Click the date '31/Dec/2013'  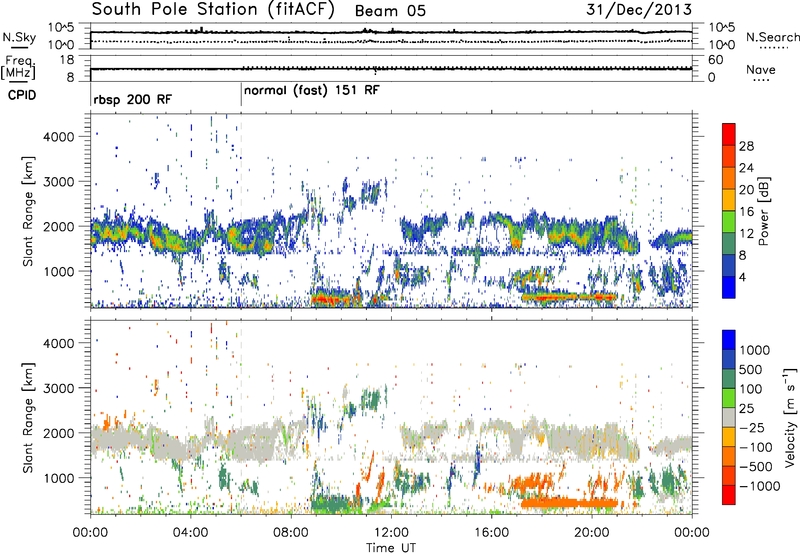click(x=639, y=10)
